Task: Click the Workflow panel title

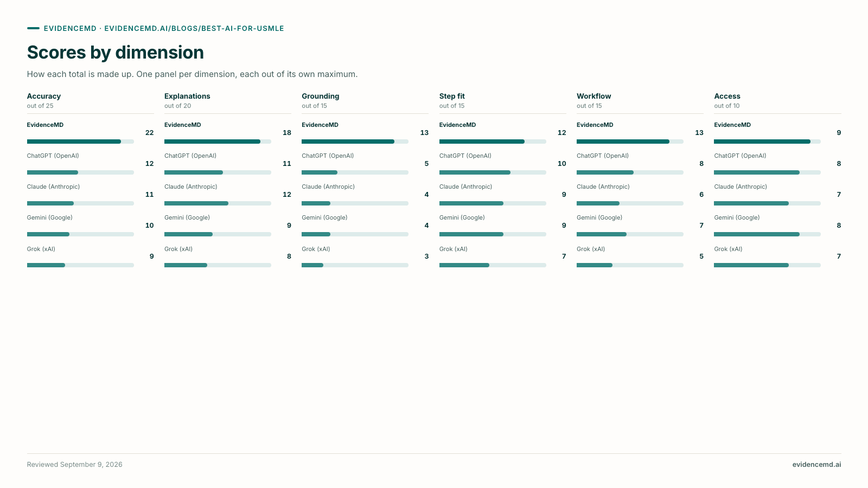Action: (x=594, y=96)
